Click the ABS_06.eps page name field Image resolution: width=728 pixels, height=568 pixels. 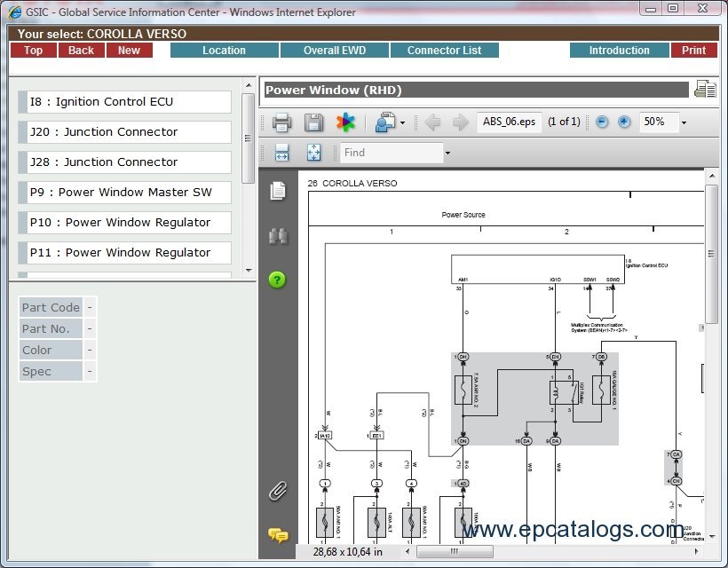pyautogui.click(x=509, y=122)
